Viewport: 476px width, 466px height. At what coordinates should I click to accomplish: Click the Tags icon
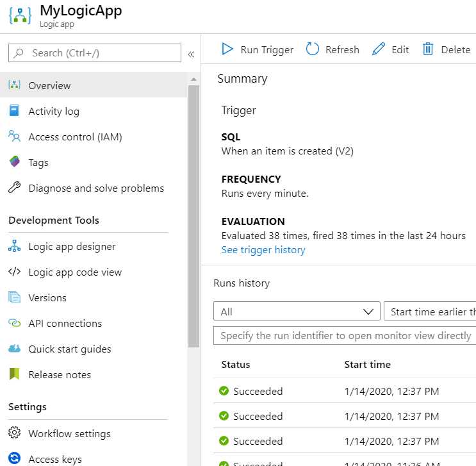coord(14,162)
